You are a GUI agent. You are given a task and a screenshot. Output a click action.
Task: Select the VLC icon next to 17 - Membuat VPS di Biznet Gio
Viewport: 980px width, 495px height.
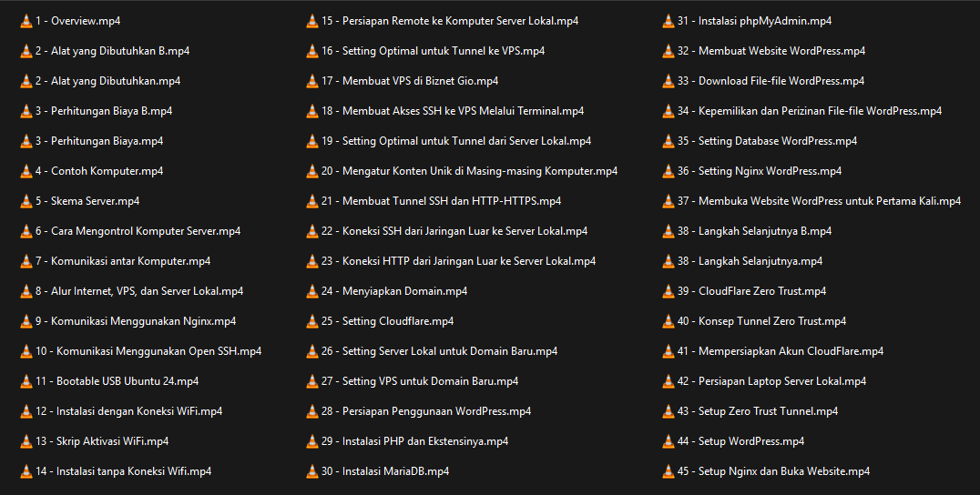pos(311,81)
